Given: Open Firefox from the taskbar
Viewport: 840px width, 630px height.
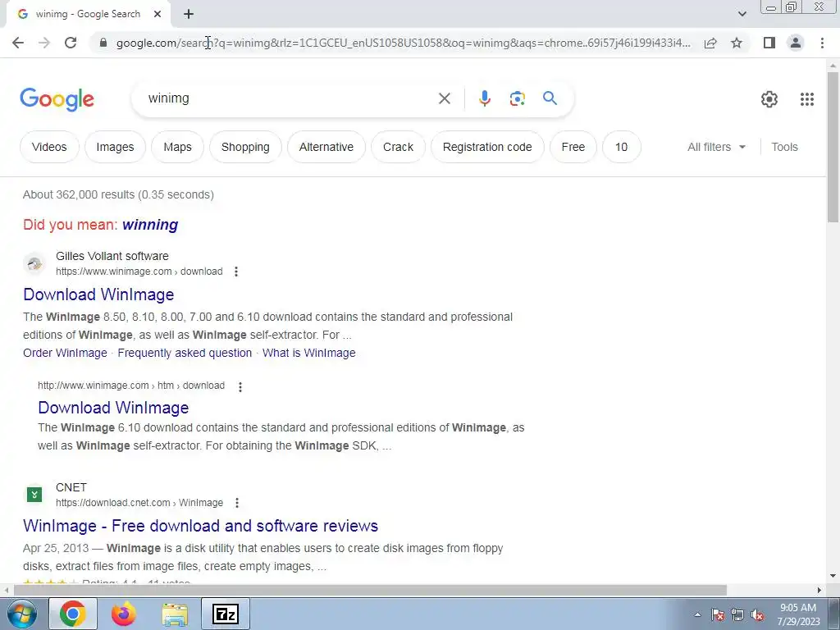Looking at the screenshot, I should coord(124,614).
